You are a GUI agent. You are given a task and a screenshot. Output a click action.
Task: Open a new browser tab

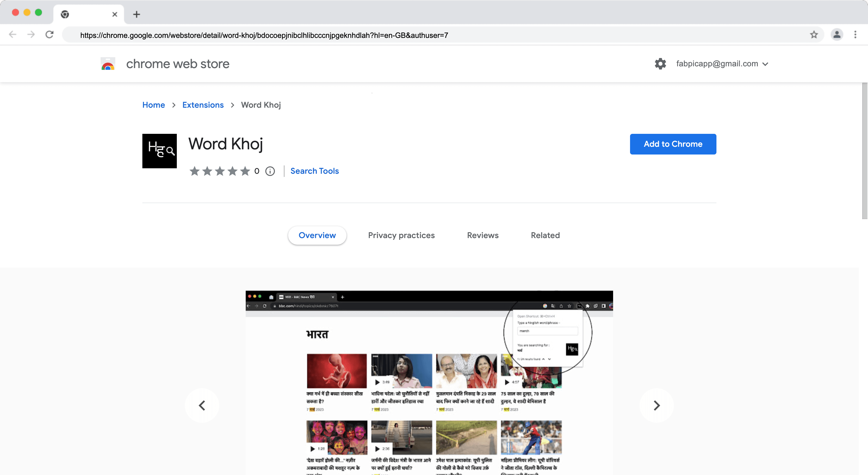click(136, 14)
